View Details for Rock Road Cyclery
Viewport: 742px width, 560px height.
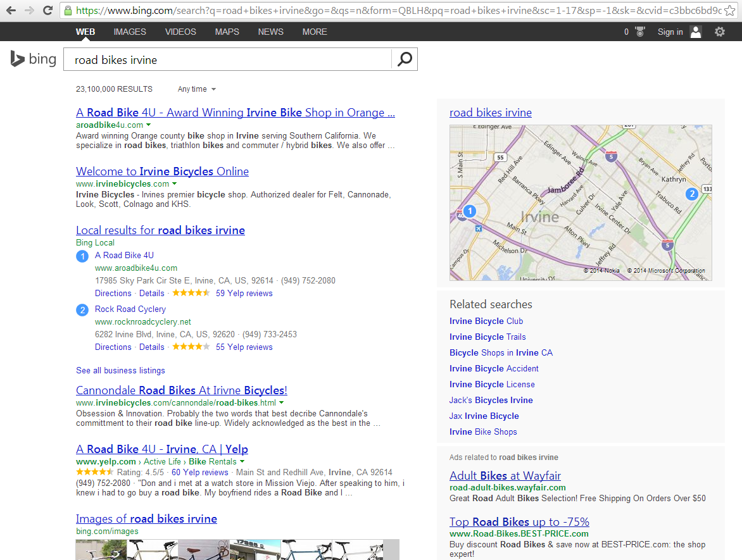click(x=151, y=347)
